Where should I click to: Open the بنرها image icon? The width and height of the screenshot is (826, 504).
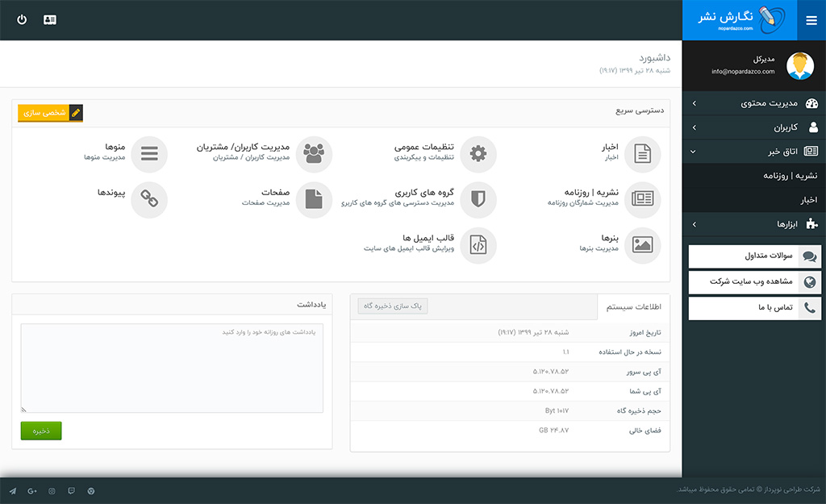point(642,245)
